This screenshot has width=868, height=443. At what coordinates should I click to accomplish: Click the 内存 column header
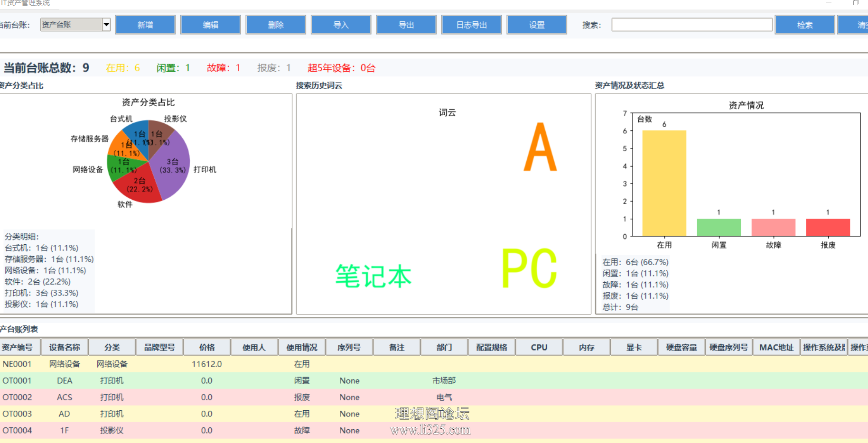[587, 347]
